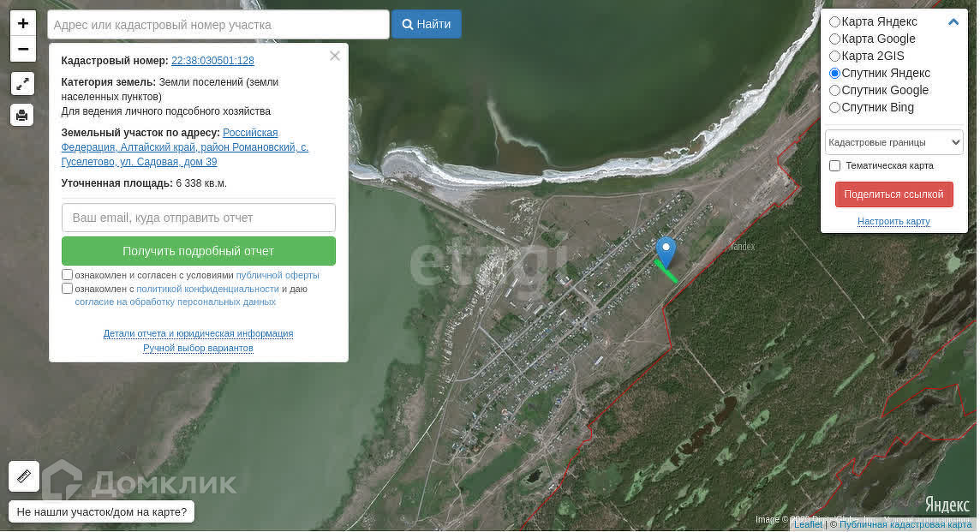Click Получить подробный отчет button
The height and width of the screenshot is (532, 980).
(x=198, y=251)
